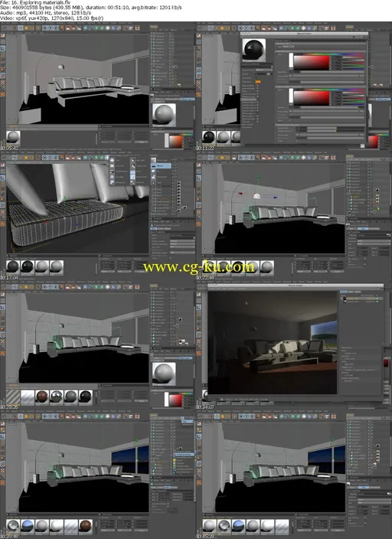Image resolution: width=392 pixels, height=539 pixels.
Task: Click the blue Cube icon in the 00:11:22 frame toolbar
Action: click(281, 28)
